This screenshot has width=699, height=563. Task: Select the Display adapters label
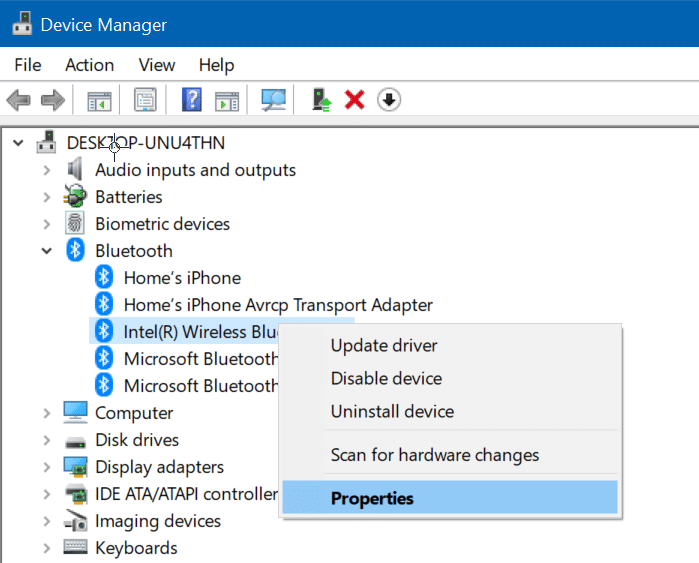pos(159,467)
